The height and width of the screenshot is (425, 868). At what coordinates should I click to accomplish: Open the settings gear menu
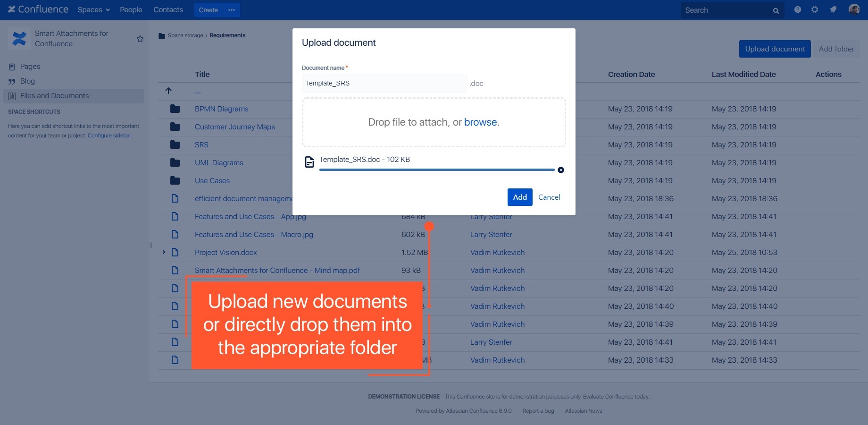815,10
